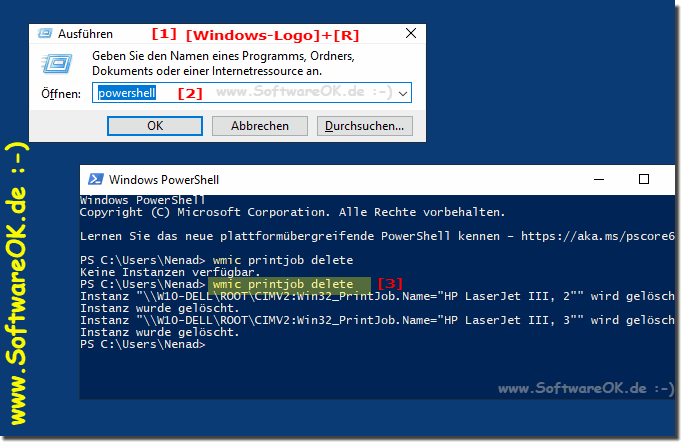Image resolution: width=682 pixels, height=443 pixels.
Task: Click the 'Keine Instanzen verfügbar.' output line
Action: coord(170,273)
